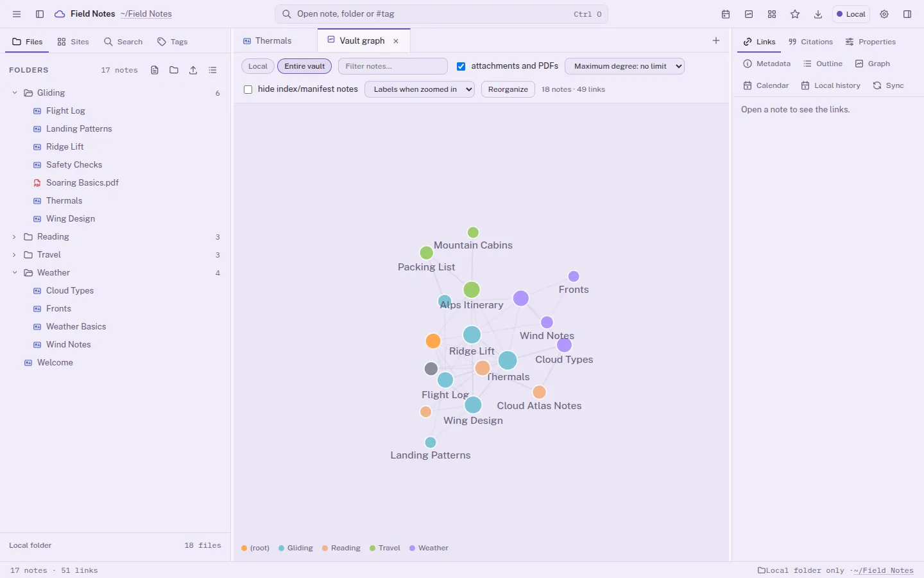Switch graph scope to Local
Image resolution: width=924 pixels, height=578 pixels.
click(258, 66)
